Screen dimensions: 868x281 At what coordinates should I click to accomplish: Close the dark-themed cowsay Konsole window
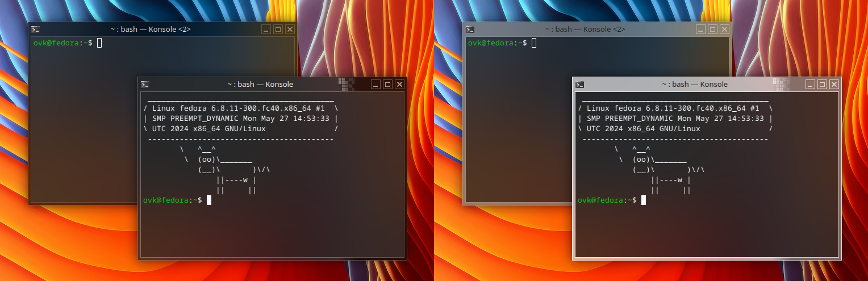coord(399,84)
